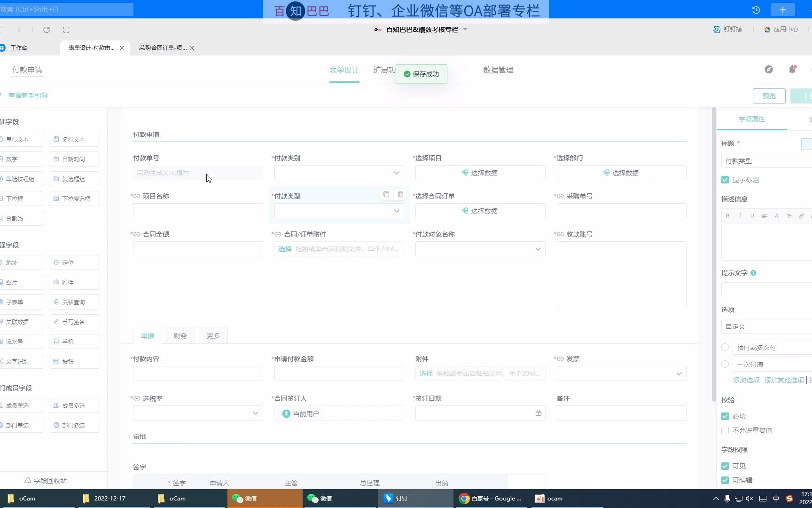Screen dimensions: 812x508
Task: Add the 附件 field component
Action: pyautogui.click(x=74, y=282)
